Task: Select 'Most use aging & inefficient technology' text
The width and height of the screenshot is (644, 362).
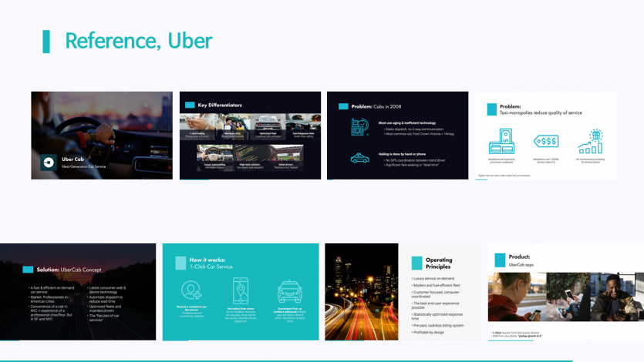Action: point(407,123)
